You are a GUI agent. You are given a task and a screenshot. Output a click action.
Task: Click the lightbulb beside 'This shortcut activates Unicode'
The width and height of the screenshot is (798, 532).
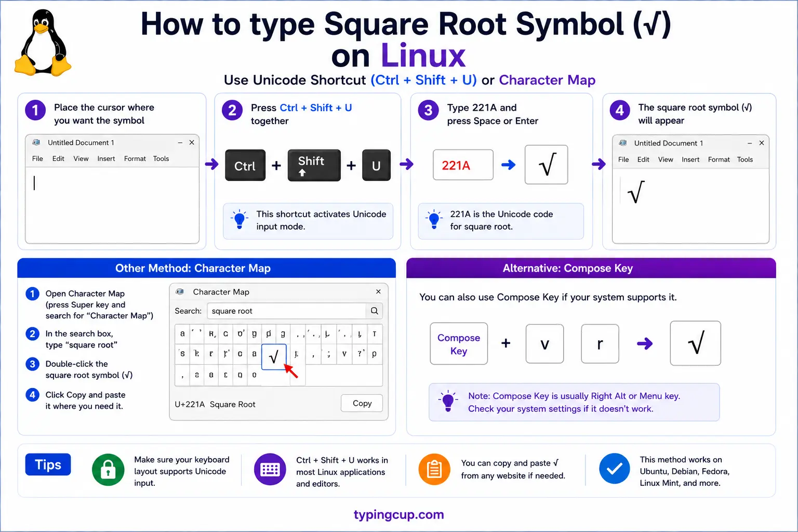pos(240,219)
